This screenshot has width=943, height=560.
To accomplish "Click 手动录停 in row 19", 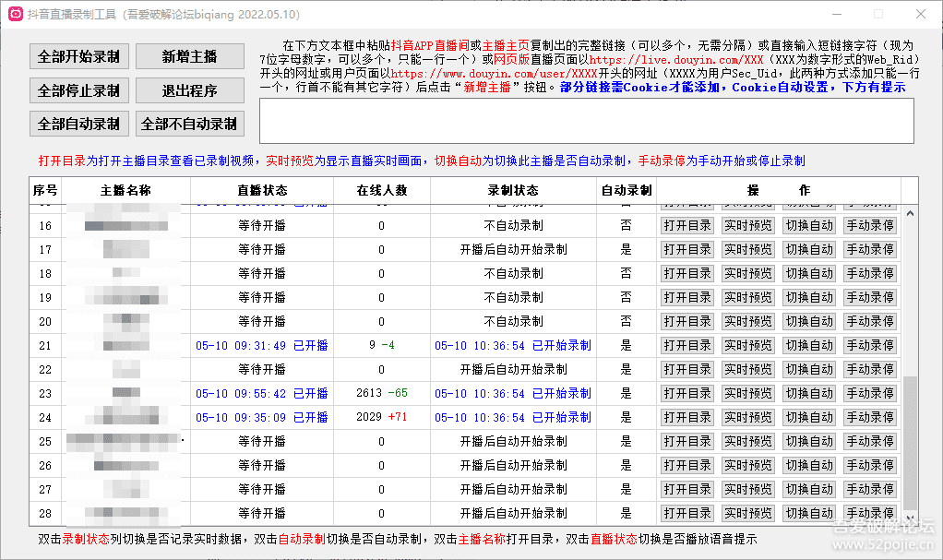I will point(869,298).
